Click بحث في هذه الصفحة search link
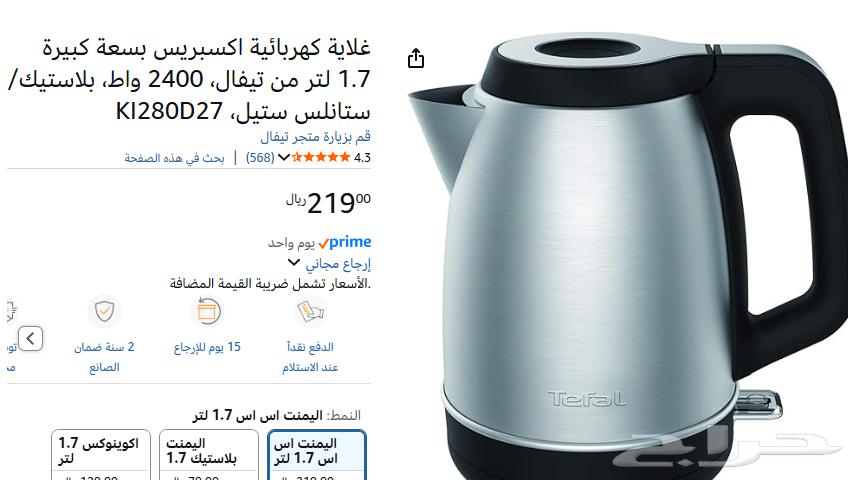The height and width of the screenshot is (480, 848). (x=174, y=158)
